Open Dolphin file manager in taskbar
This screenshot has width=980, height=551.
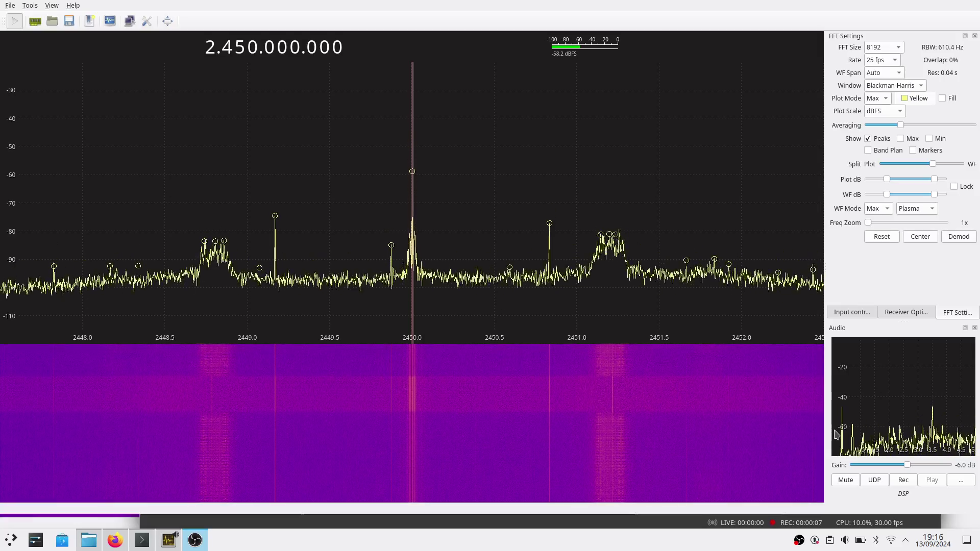pyautogui.click(x=89, y=540)
